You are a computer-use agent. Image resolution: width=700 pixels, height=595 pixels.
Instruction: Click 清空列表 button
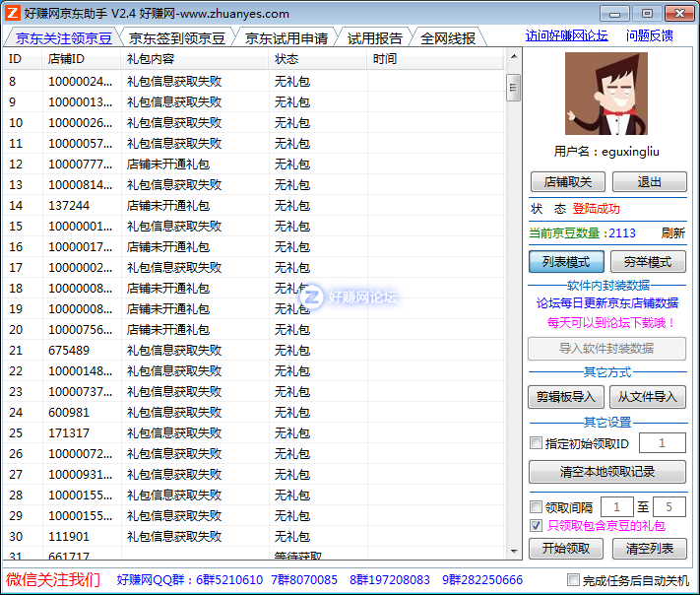650,549
